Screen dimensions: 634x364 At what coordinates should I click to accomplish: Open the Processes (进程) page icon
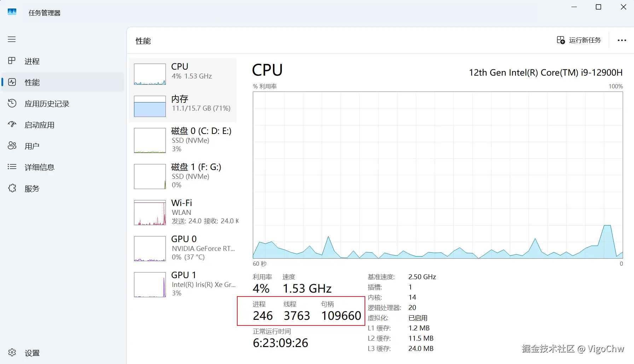(12, 61)
